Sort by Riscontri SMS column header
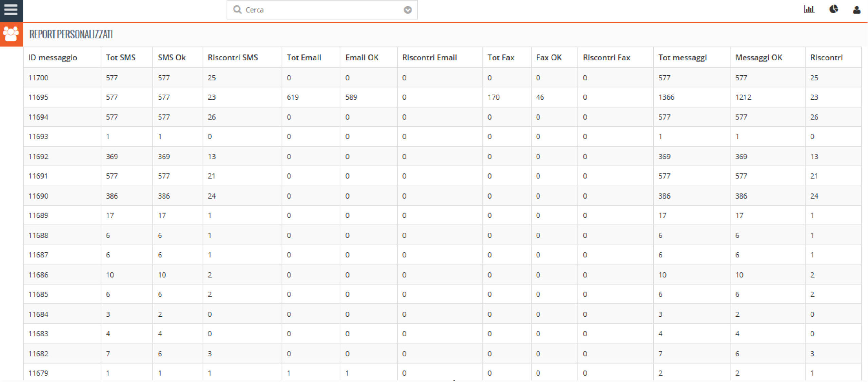The height and width of the screenshot is (382, 868). pyautogui.click(x=233, y=58)
